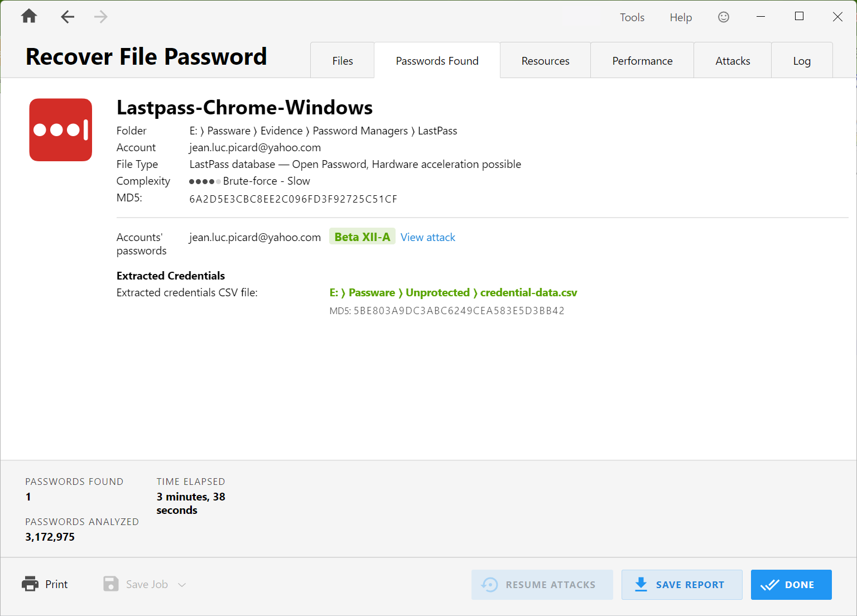The height and width of the screenshot is (616, 857).
Task: Go back using the back arrow
Action: click(x=67, y=16)
